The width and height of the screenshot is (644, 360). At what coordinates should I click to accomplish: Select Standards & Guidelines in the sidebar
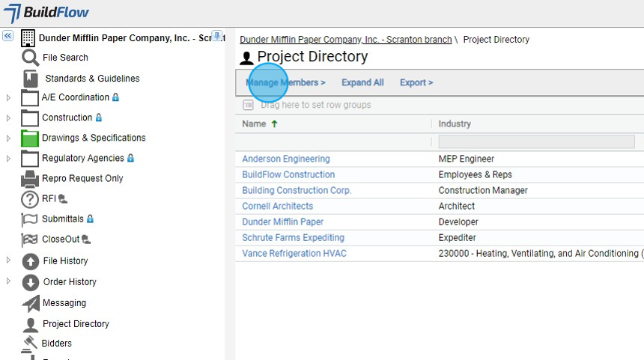click(92, 79)
